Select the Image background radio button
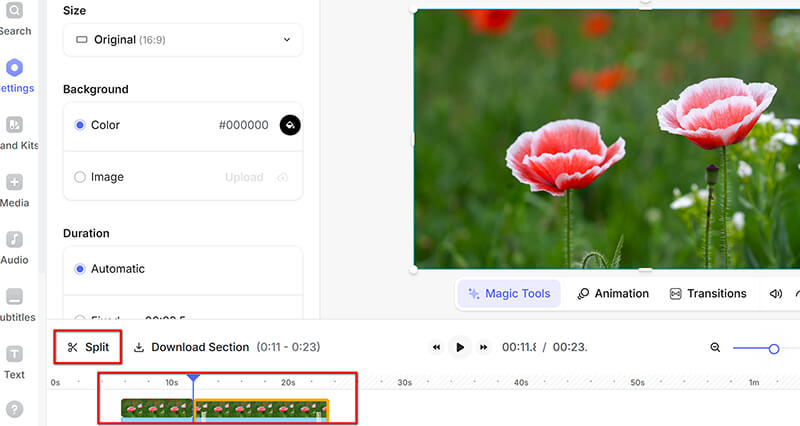 (80, 177)
